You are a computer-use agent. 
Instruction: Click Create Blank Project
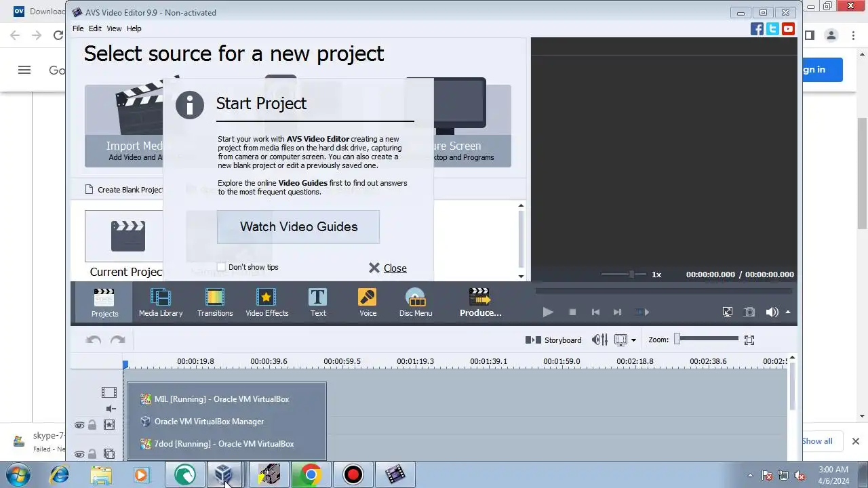tap(124, 190)
